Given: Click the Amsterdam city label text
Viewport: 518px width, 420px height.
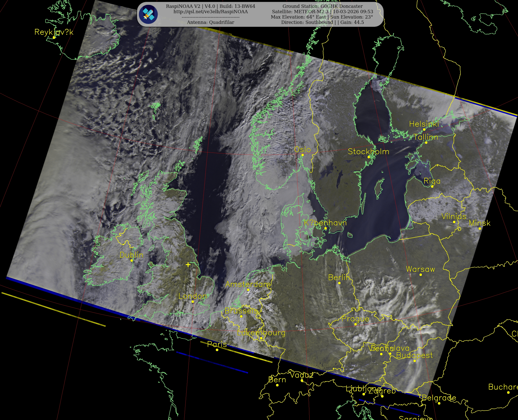Looking at the screenshot, I should pos(248,284).
